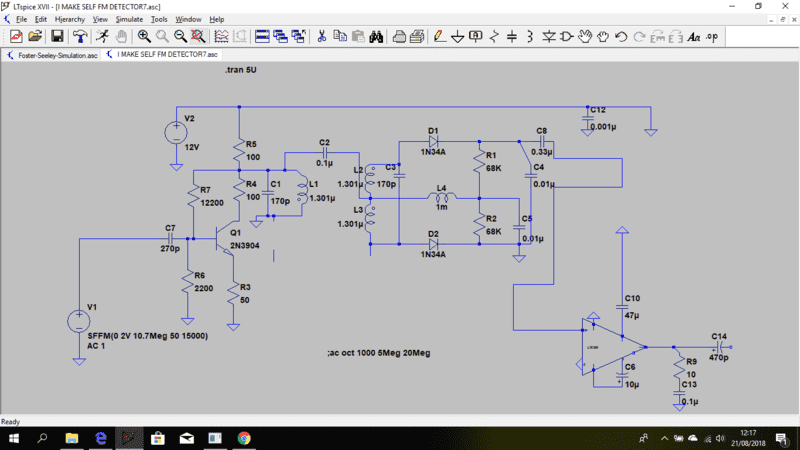Click the scissors Cut tool

[322, 37]
